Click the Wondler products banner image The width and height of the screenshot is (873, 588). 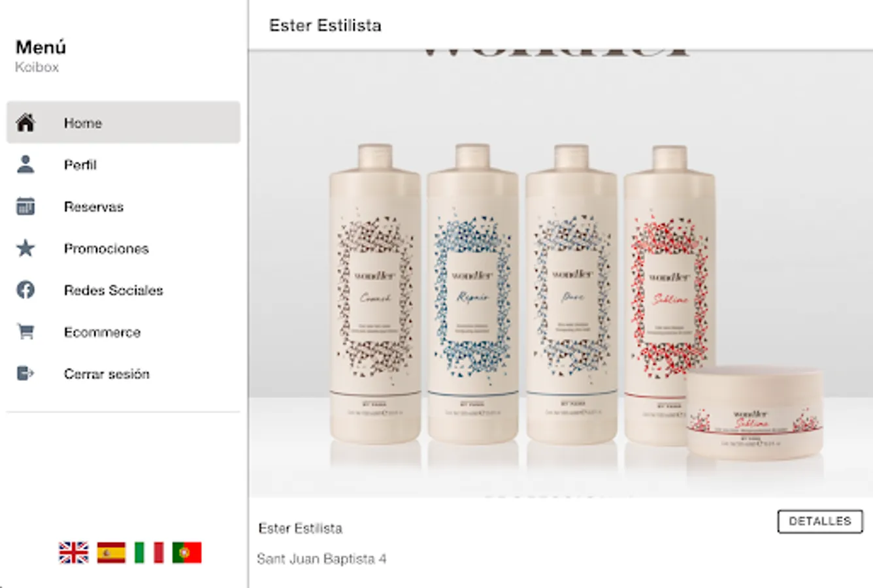(x=561, y=274)
